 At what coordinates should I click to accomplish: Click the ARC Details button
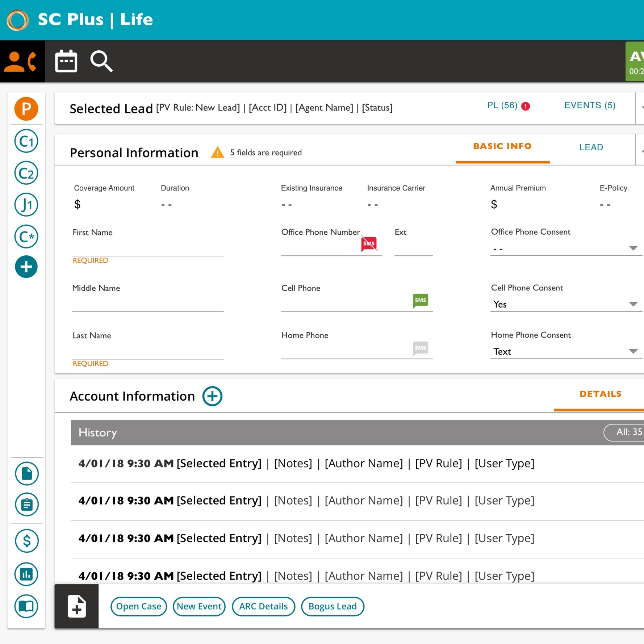tap(263, 606)
